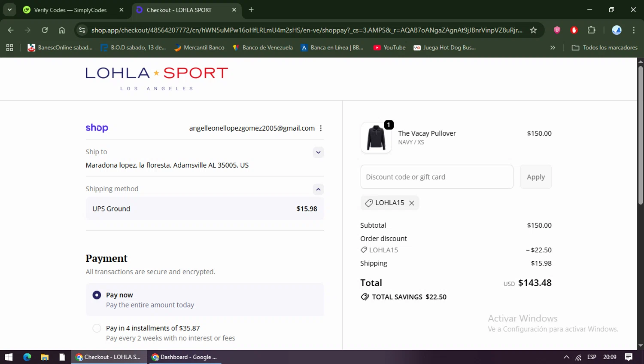Open a new browser tab
This screenshot has width=644, height=364.
(x=251, y=10)
